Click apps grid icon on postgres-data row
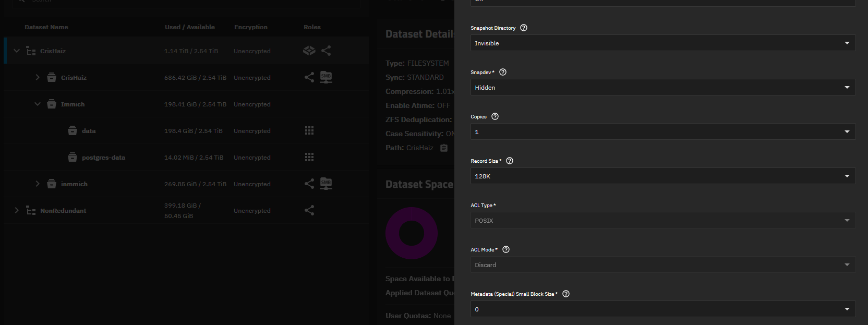 pyautogui.click(x=309, y=157)
